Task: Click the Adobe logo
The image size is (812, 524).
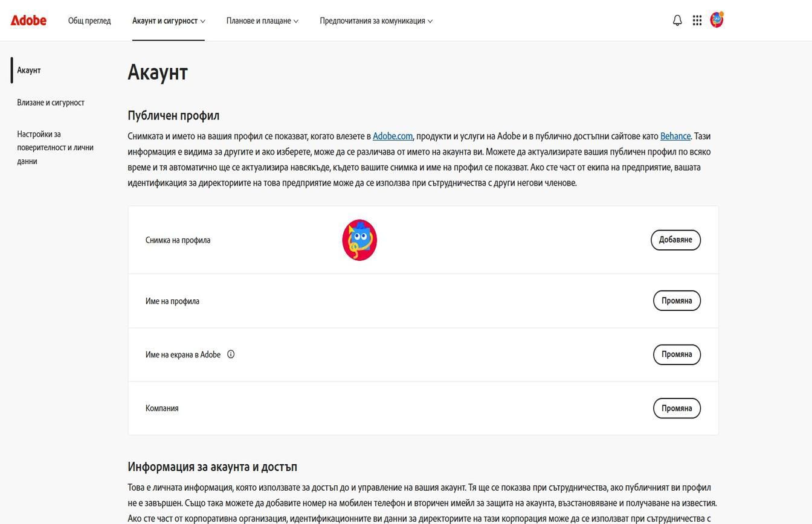Action: [28, 20]
